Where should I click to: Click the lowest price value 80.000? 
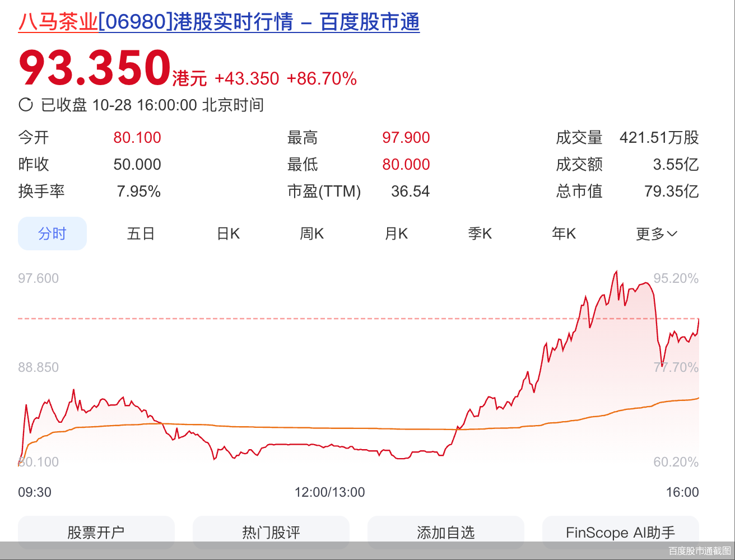406,164
